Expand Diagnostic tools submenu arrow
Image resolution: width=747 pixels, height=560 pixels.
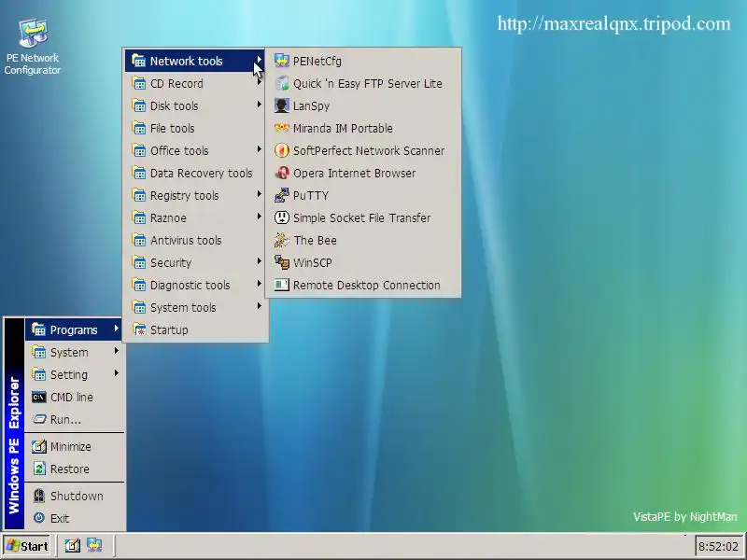coord(260,284)
